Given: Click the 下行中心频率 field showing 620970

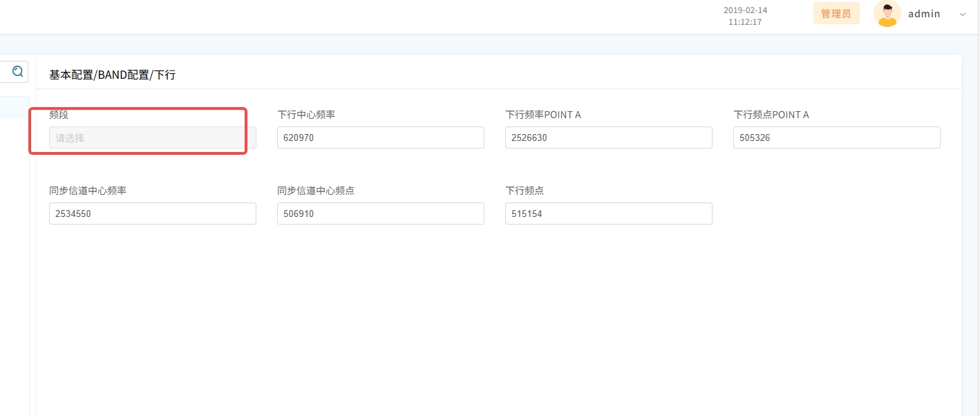Looking at the screenshot, I should click(380, 138).
